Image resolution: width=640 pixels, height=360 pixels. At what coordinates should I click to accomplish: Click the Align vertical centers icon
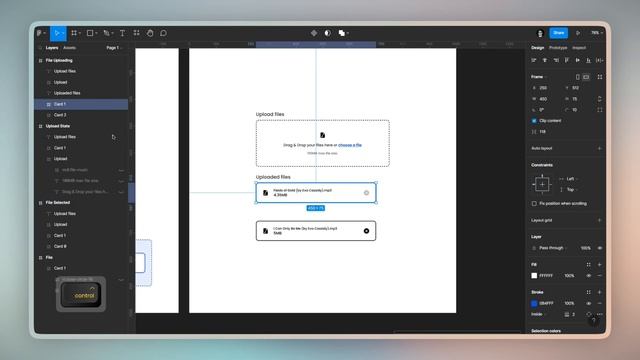[578, 60]
